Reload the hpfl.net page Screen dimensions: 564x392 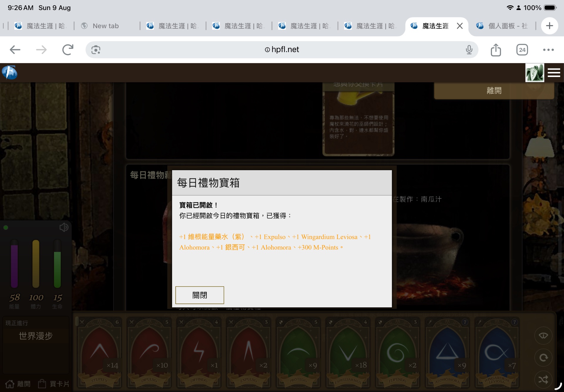point(68,50)
